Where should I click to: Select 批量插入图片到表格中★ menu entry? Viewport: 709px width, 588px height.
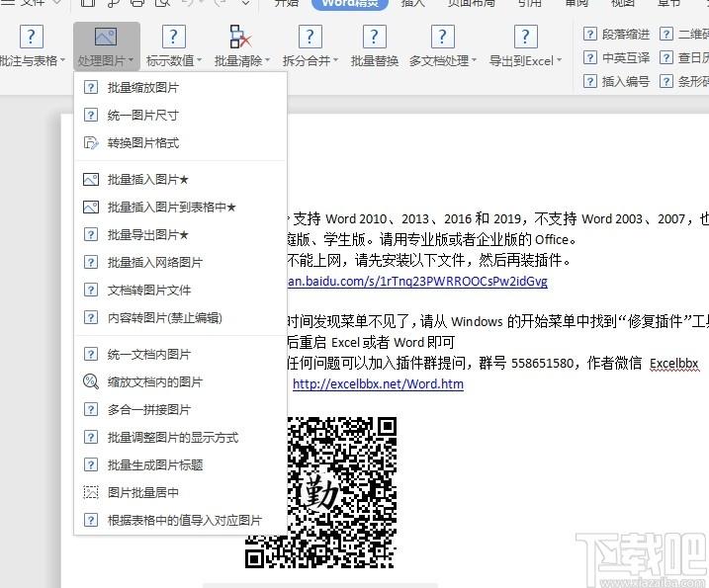click(180, 207)
